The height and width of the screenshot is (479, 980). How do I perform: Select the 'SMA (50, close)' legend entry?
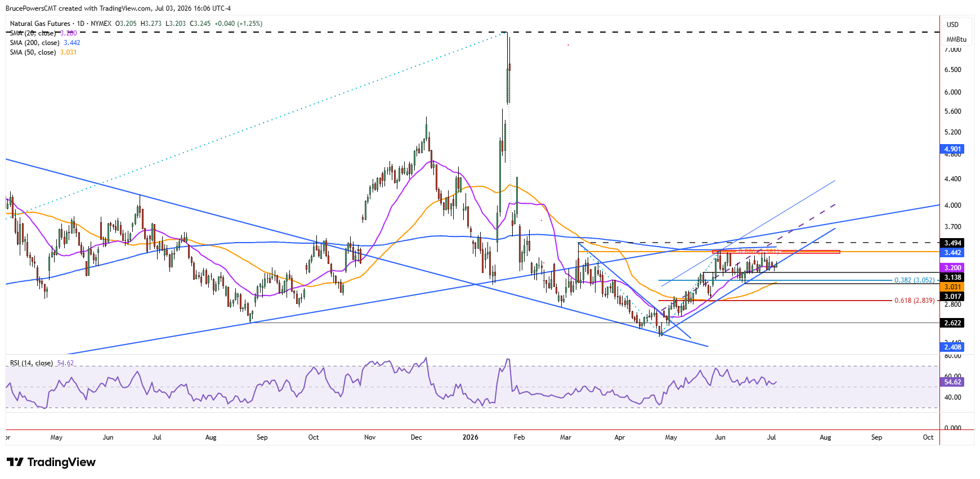click(x=33, y=52)
